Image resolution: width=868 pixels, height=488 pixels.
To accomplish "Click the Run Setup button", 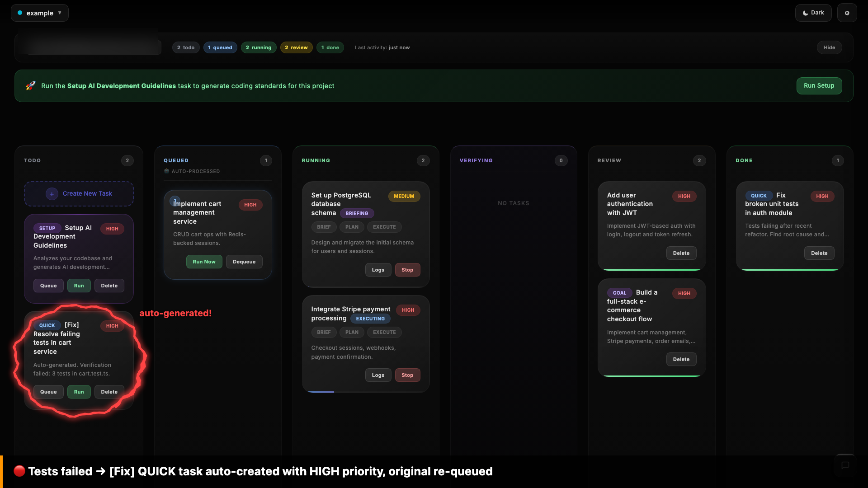I will pyautogui.click(x=819, y=85).
